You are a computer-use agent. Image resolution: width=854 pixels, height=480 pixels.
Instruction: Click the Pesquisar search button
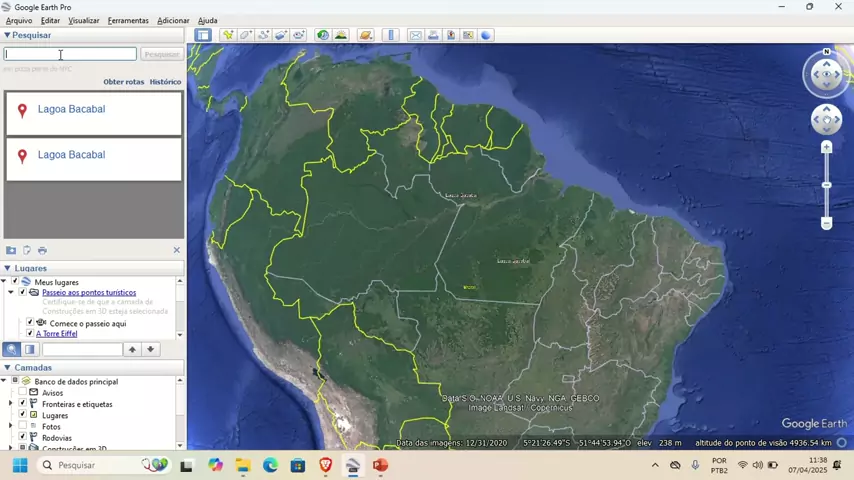click(x=162, y=54)
